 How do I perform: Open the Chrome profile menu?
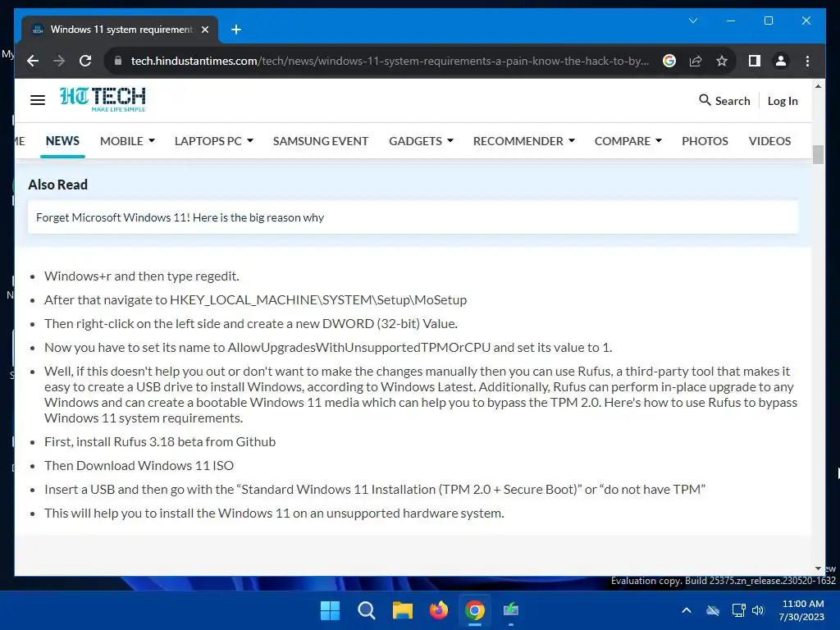pos(781,61)
